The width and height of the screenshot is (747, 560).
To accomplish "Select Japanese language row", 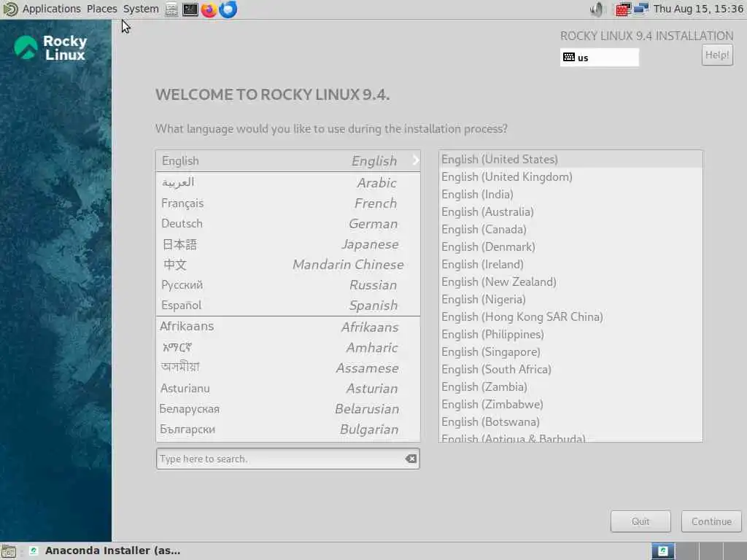I will pos(287,244).
